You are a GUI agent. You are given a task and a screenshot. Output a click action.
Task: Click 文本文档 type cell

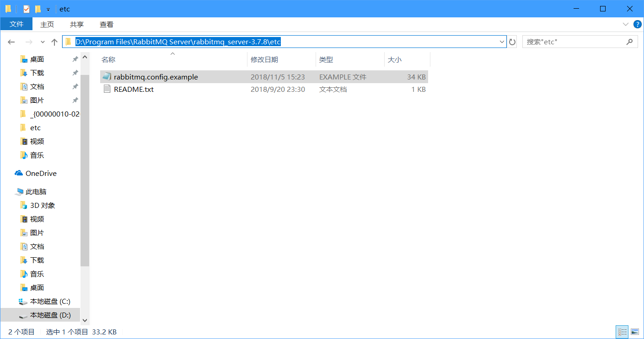pyautogui.click(x=333, y=89)
